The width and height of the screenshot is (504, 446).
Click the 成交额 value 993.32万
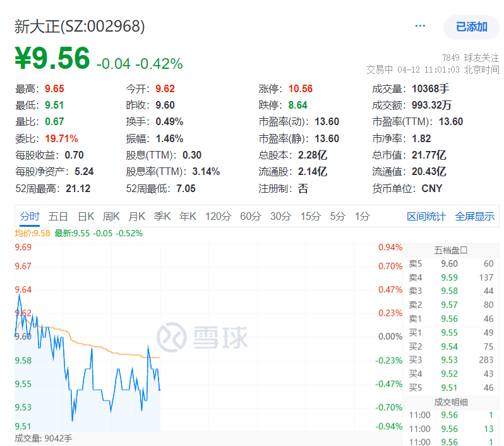[x=431, y=105]
